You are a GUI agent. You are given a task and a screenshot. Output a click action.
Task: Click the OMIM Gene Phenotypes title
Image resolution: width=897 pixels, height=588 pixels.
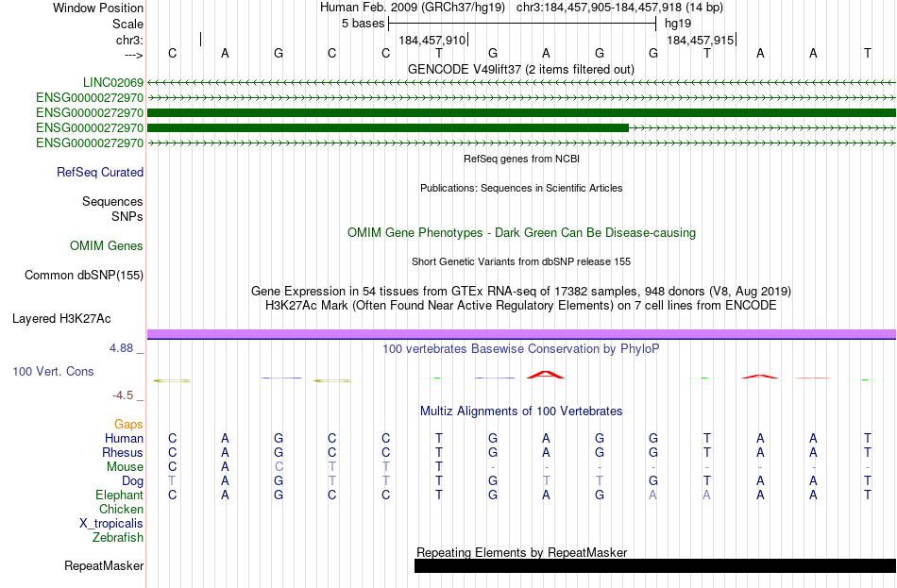[x=522, y=233]
